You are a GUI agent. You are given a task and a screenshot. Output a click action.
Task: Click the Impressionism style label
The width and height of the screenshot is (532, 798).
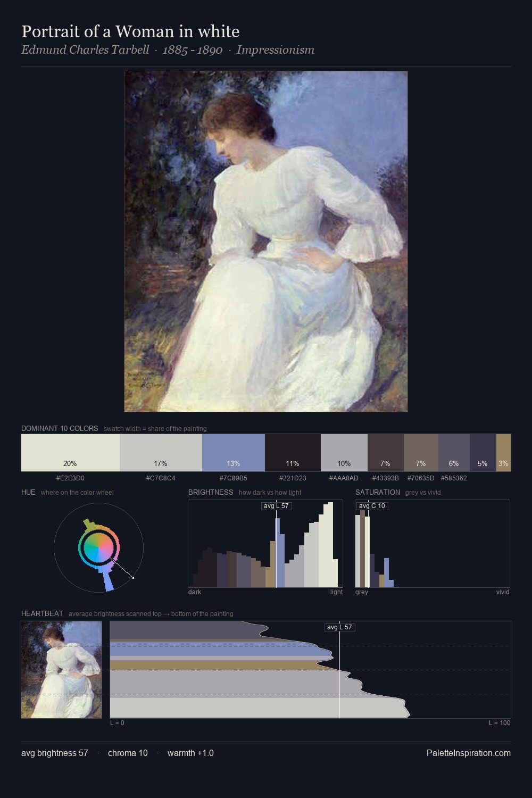[x=276, y=50]
